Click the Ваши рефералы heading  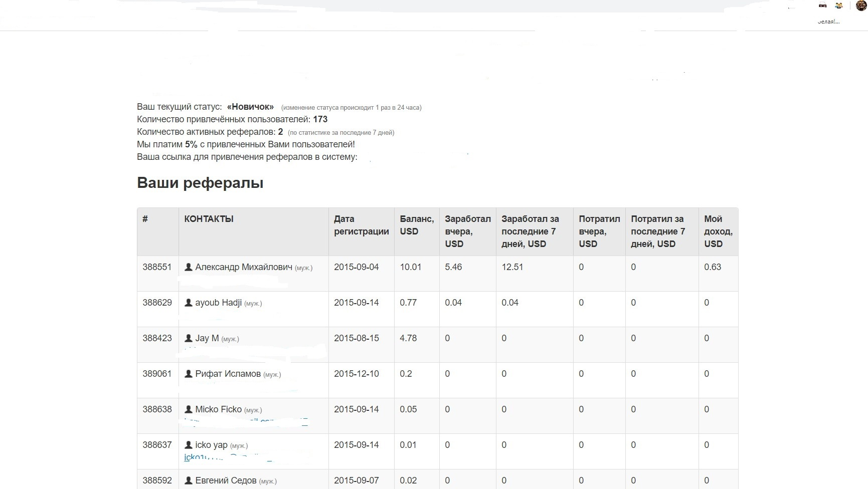pyautogui.click(x=200, y=183)
